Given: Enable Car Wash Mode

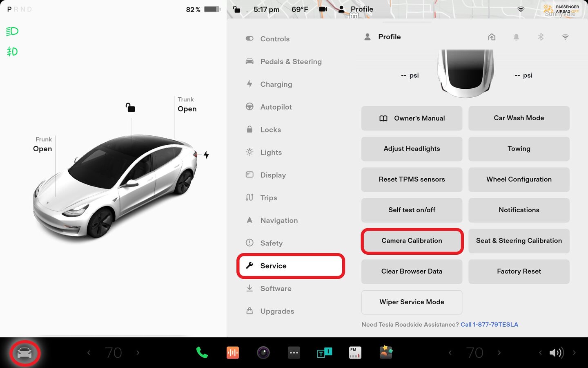Looking at the screenshot, I should (519, 118).
